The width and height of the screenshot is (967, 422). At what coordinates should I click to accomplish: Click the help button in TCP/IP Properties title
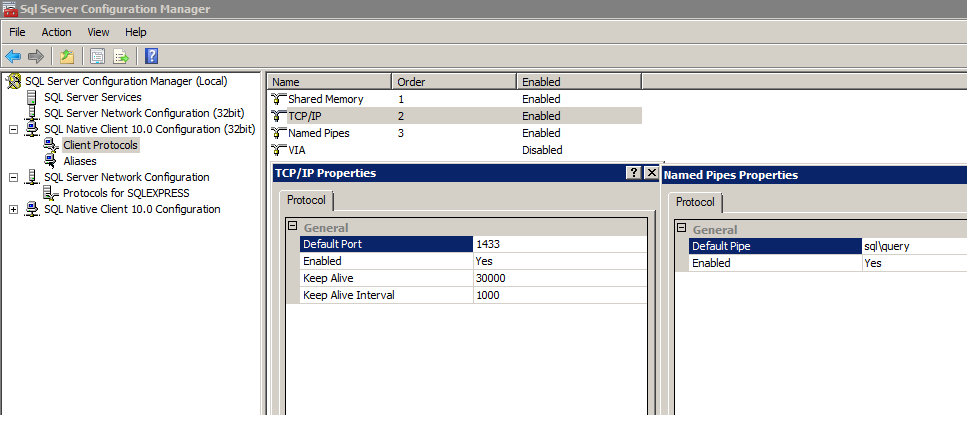633,173
